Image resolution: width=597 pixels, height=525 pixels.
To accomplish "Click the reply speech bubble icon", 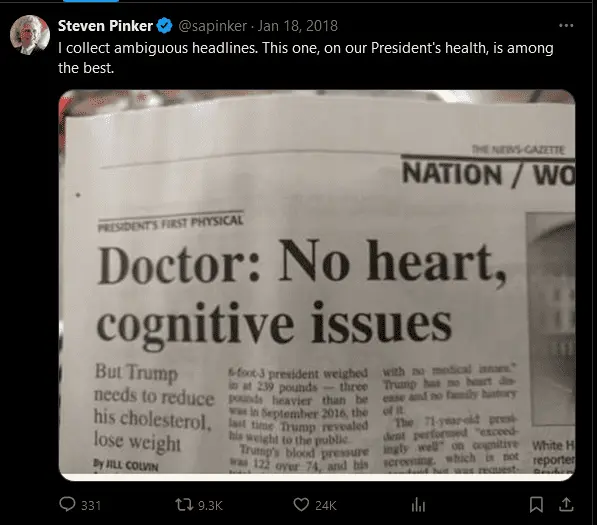I will (67, 504).
